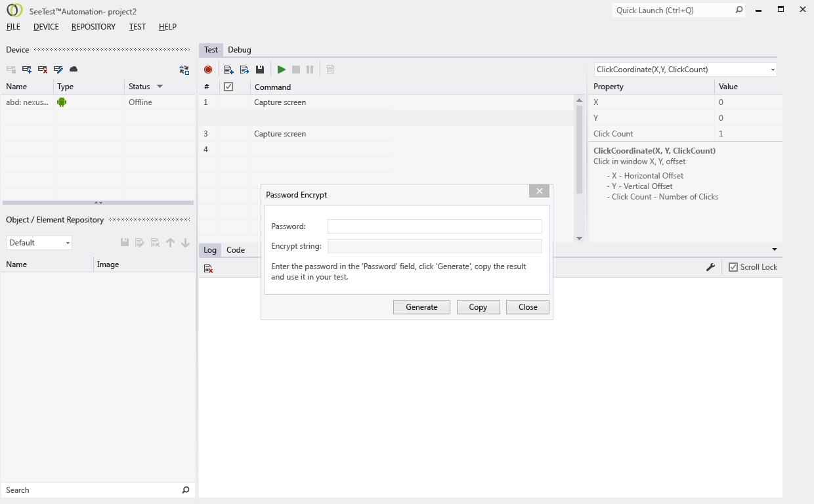Click the Remove Device icon
Screen dimensions: 814x504
pos(43,70)
